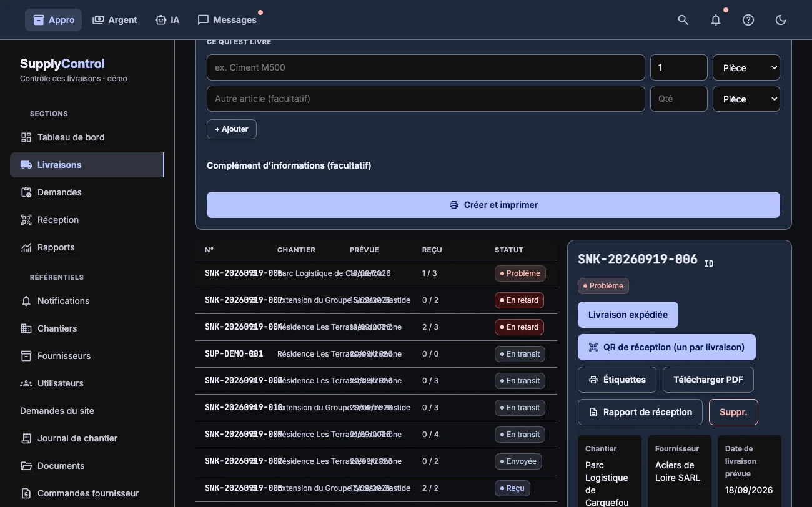Expand Complément d'informations (facultatif) section
The width and height of the screenshot is (812, 507).
point(289,165)
